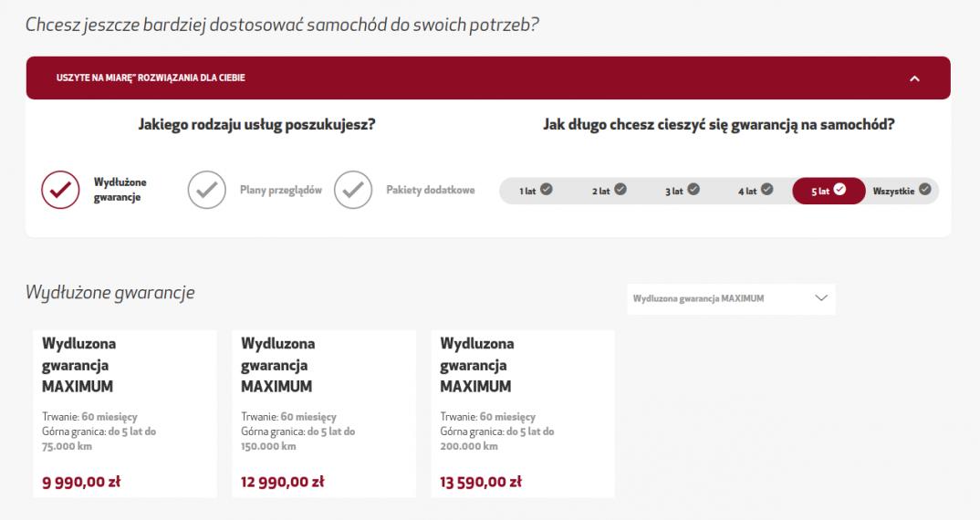The image size is (980, 520).
Task: Choose the 3 lat warranty option
Action: tap(682, 190)
